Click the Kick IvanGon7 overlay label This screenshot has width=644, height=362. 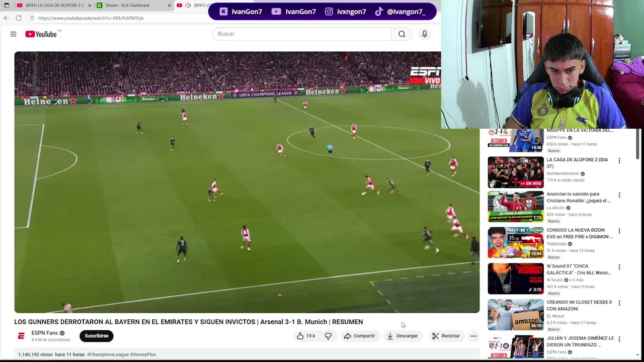tap(241, 12)
